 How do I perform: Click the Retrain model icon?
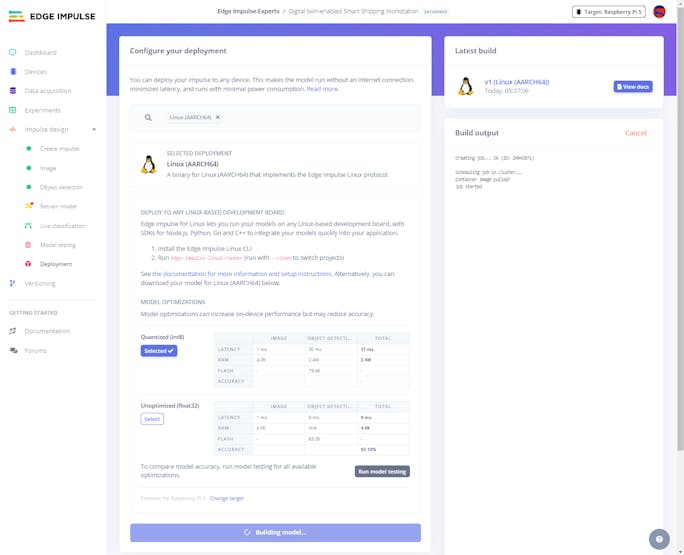[x=29, y=206]
